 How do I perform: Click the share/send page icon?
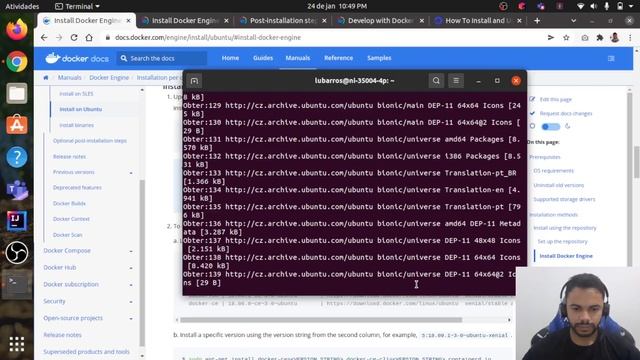[551, 38]
